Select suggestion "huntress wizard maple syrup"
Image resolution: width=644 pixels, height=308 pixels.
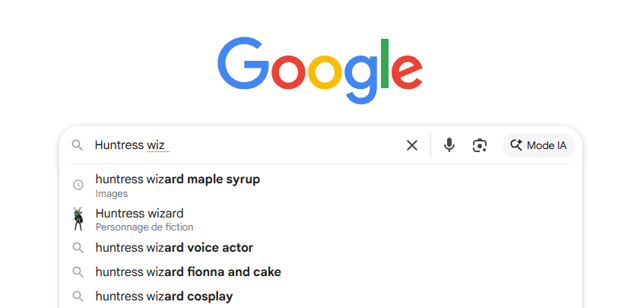(177, 179)
